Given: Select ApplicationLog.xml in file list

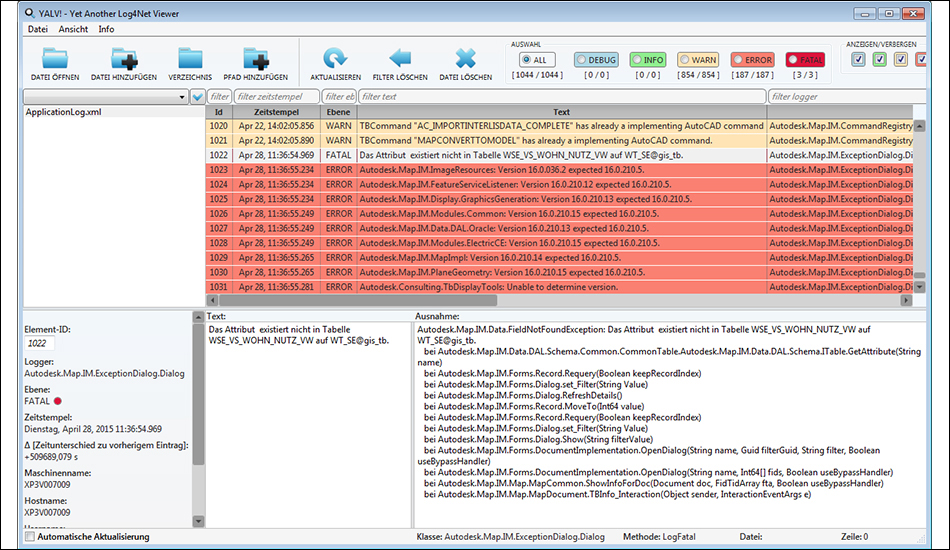Looking at the screenshot, I should coord(64,112).
